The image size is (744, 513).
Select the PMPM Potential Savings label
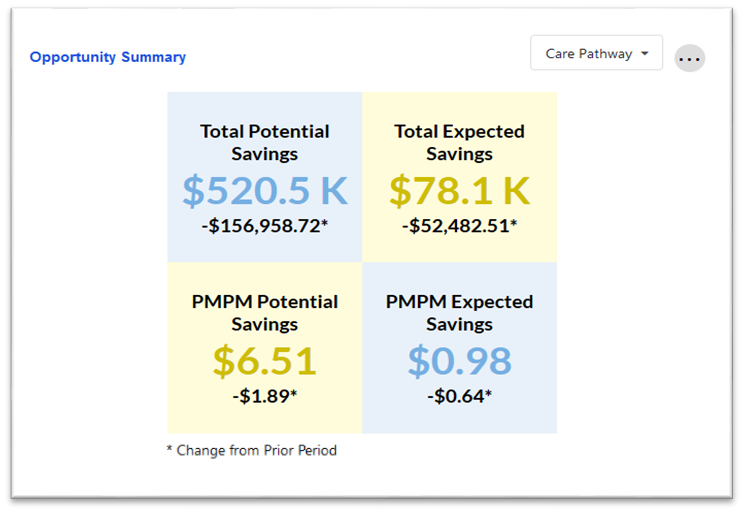(264, 312)
